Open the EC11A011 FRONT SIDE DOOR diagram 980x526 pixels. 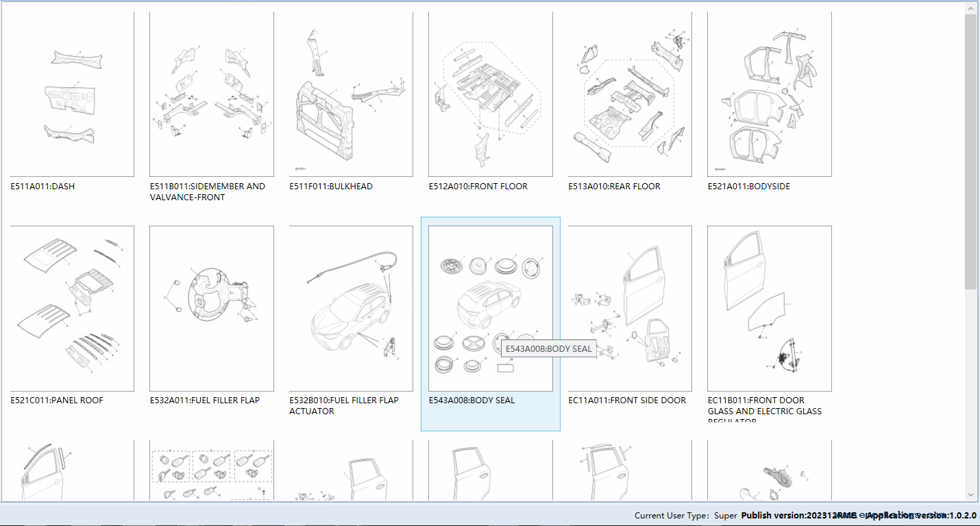click(x=630, y=309)
